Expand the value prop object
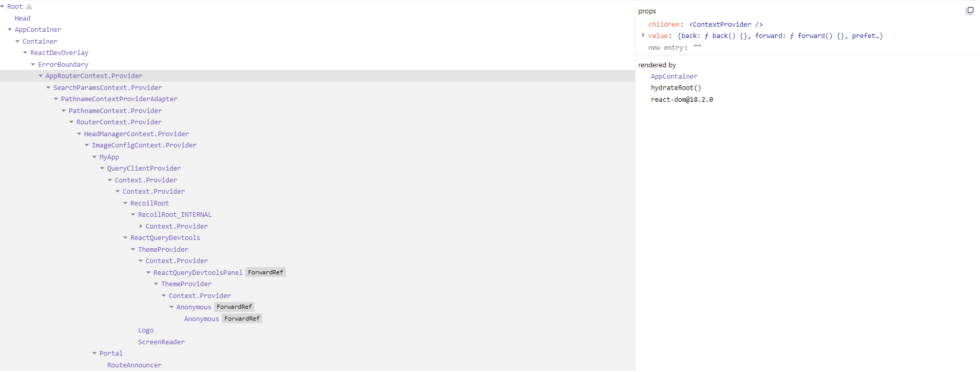The width and height of the screenshot is (980, 372). tap(643, 35)
